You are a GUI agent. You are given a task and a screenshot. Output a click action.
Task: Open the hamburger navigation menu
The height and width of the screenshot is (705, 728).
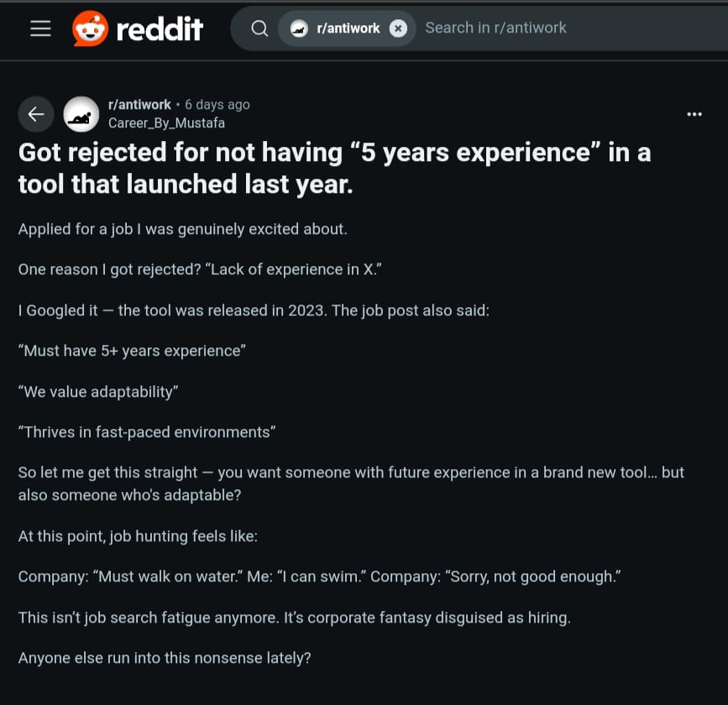tap(41, 29)
